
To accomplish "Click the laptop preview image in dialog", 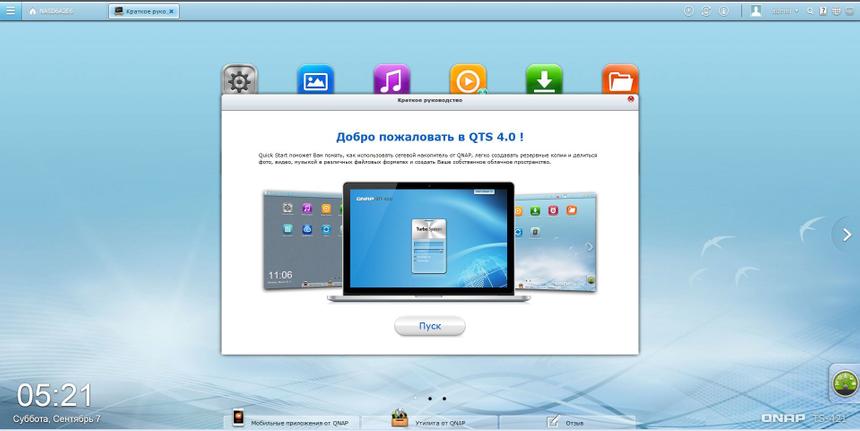I will [x=429, y=242].
